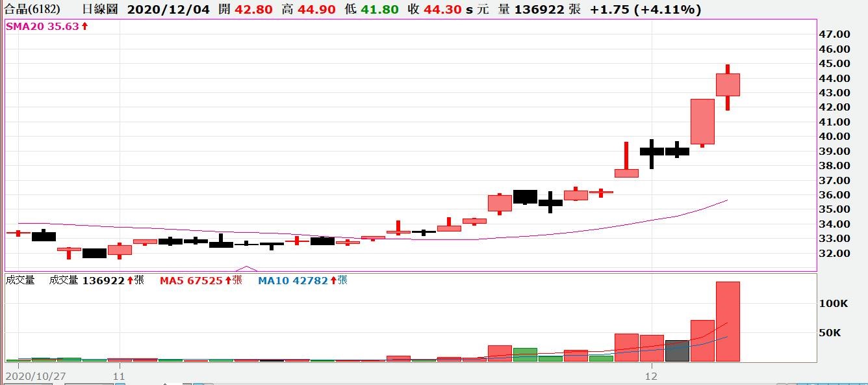Open the 日線圖 chart type label

pyautogui.click(x=101, y=9)
